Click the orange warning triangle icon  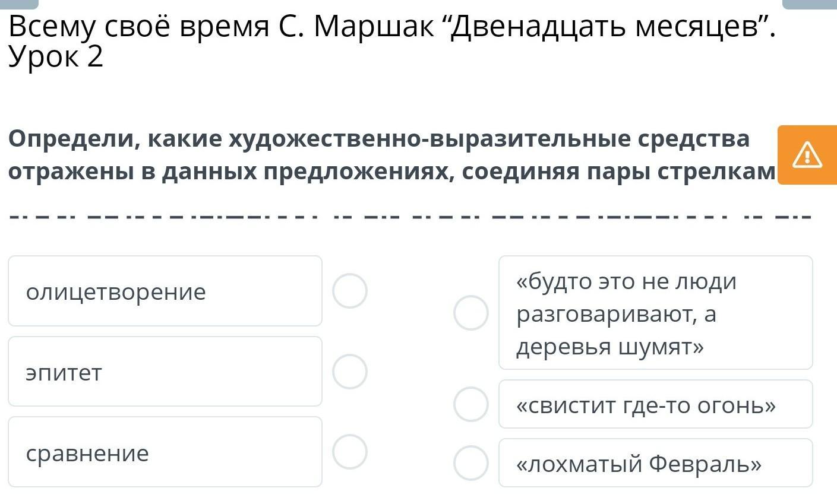[x=807, y=155]
